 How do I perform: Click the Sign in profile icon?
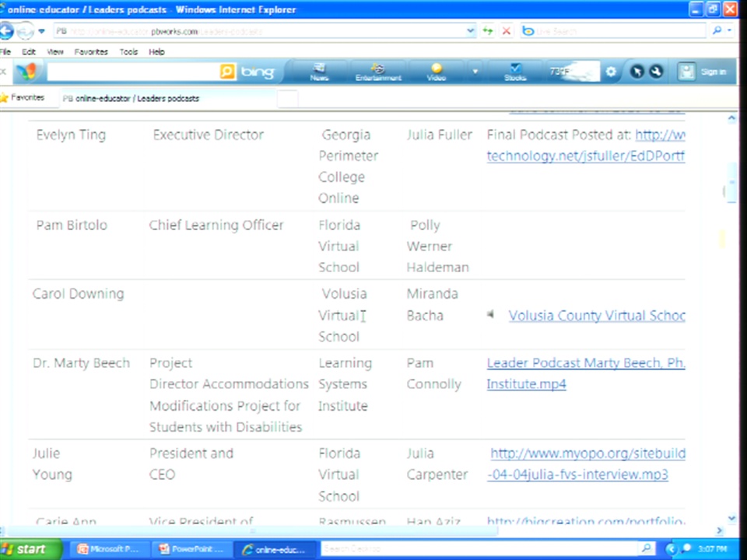pos(686,72)
